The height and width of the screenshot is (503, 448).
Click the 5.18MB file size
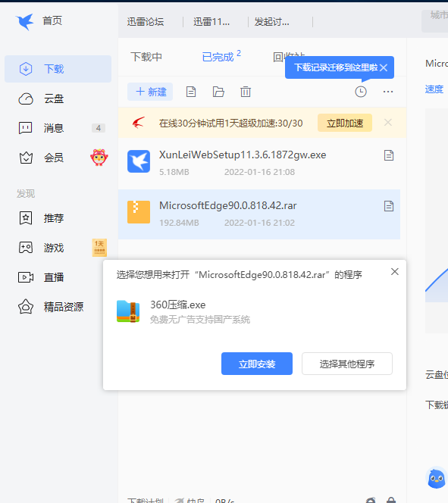[x=174, y=172]
